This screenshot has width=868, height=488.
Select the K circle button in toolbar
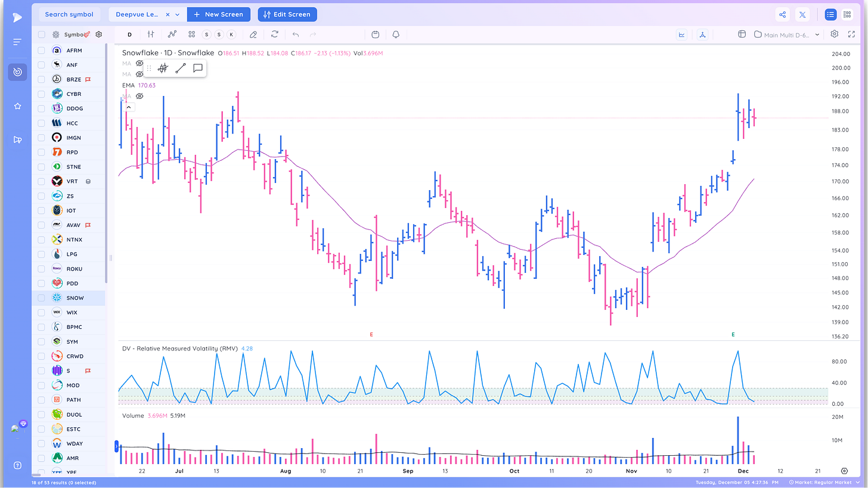(231, 35)
